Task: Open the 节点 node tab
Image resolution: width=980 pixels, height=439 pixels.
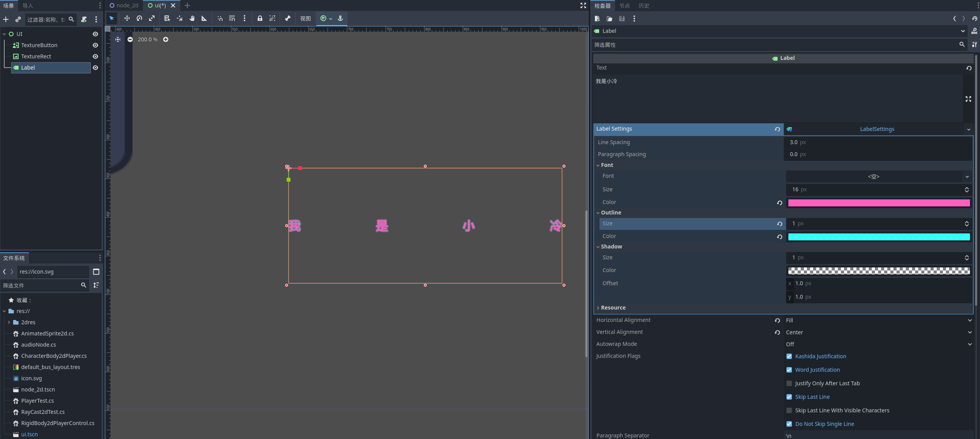Action: (x=624, y=6)
